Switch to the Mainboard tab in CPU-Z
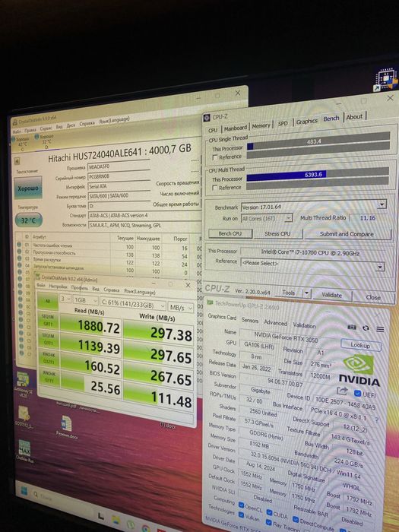 pyautogui.click(x=236, y=128)
